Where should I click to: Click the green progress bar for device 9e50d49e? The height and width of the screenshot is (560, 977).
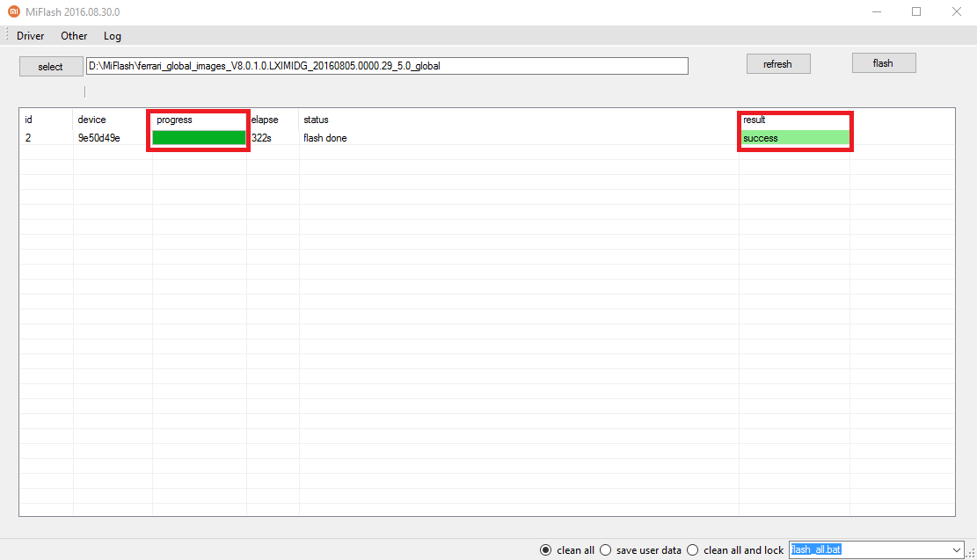199,138
